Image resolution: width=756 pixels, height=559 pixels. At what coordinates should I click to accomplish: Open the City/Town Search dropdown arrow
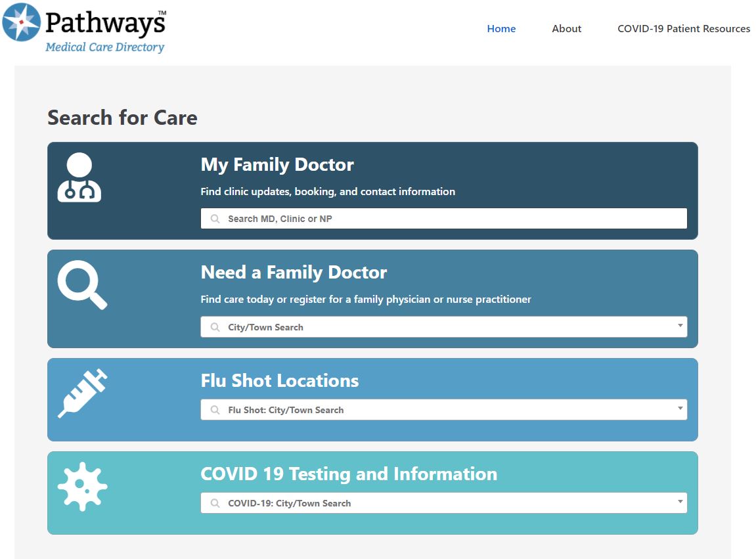coord(680,326)
